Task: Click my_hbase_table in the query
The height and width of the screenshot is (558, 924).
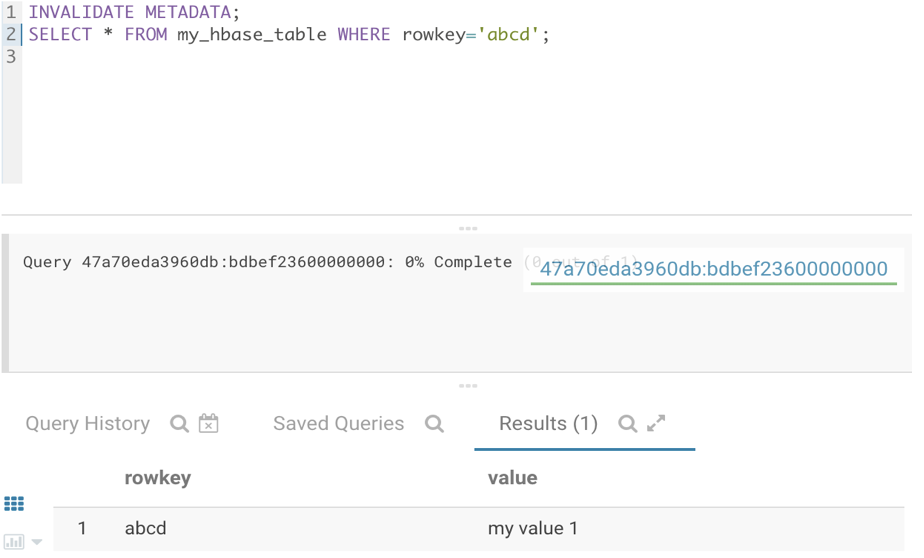Action: [252, 34]
